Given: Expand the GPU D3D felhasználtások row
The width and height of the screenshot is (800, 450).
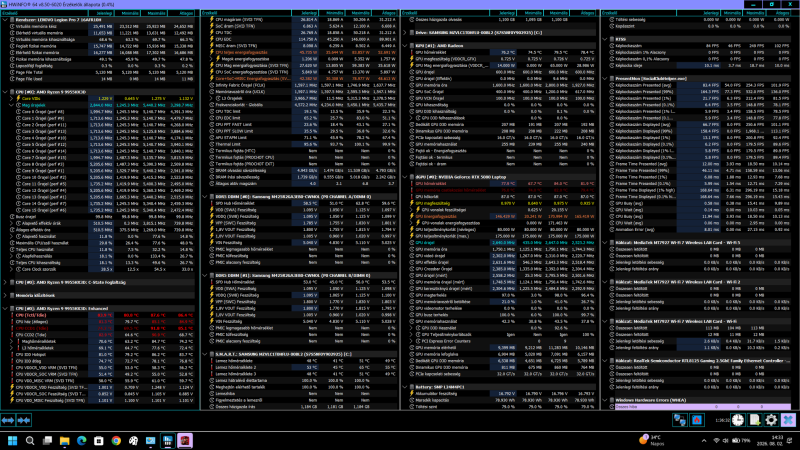Looking at the screenshot, I should pyautogui.click(x=412, y=118).
